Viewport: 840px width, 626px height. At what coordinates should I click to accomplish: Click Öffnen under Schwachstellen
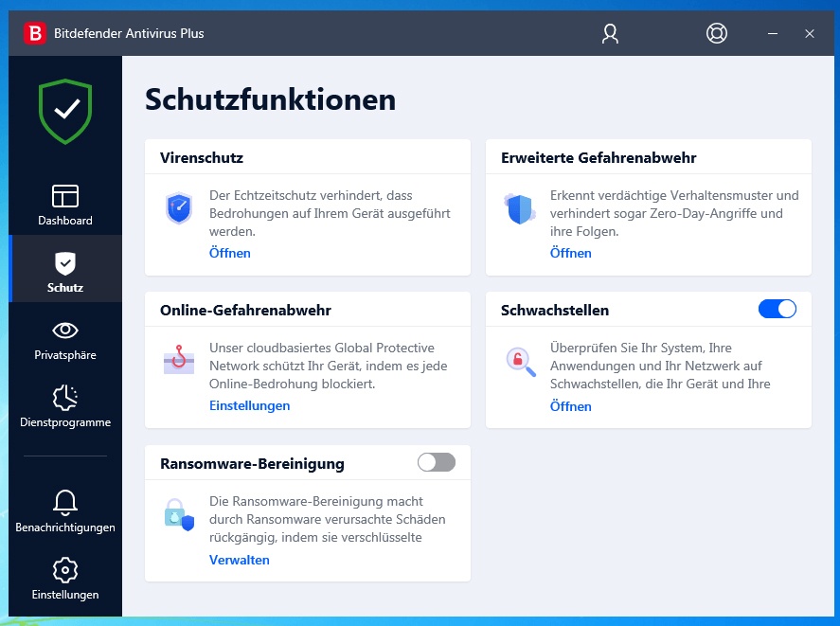click(570, 406)
